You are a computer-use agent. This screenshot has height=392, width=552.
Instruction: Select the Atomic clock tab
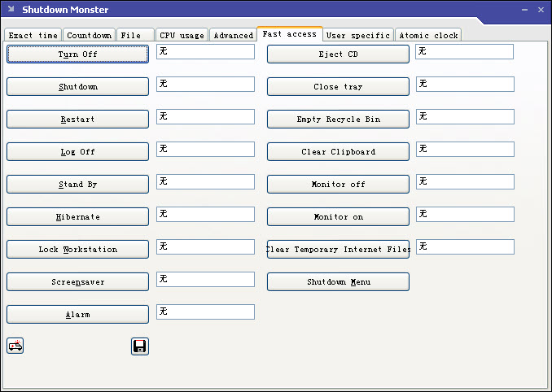tap(428, 36)
